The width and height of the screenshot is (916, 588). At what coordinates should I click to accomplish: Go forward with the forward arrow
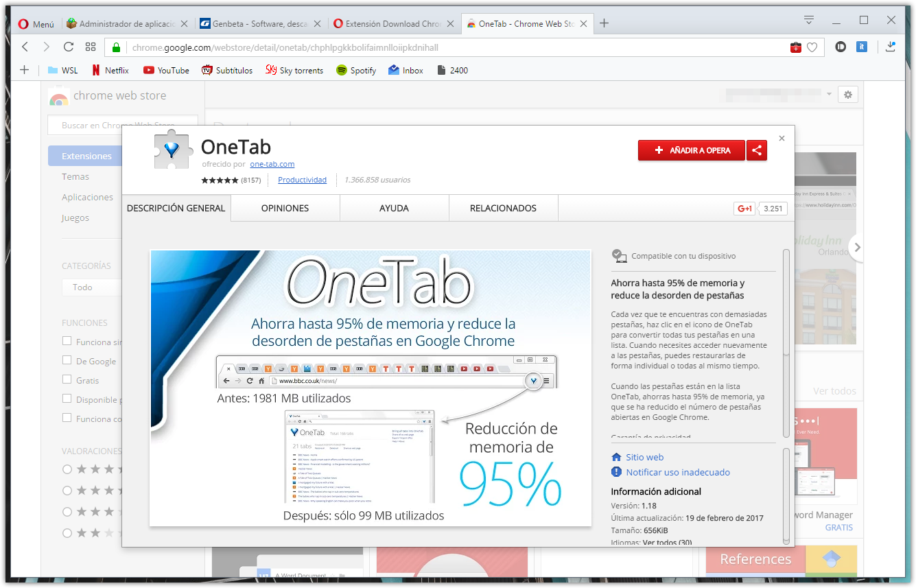pyautogui.click(x=47, y=47)
